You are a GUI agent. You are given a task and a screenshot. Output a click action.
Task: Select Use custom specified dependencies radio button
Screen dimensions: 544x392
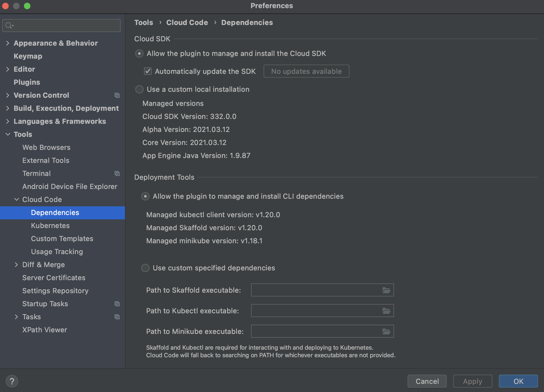[x=146, y=268]
